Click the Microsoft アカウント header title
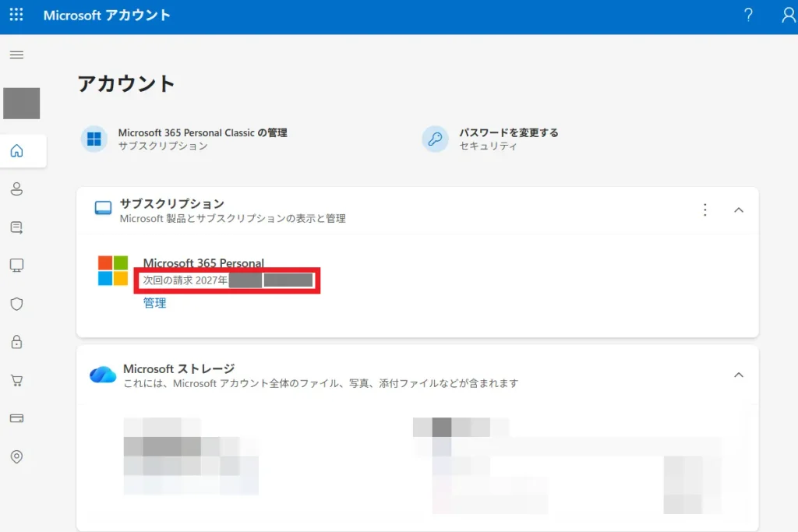 (107, 16)
